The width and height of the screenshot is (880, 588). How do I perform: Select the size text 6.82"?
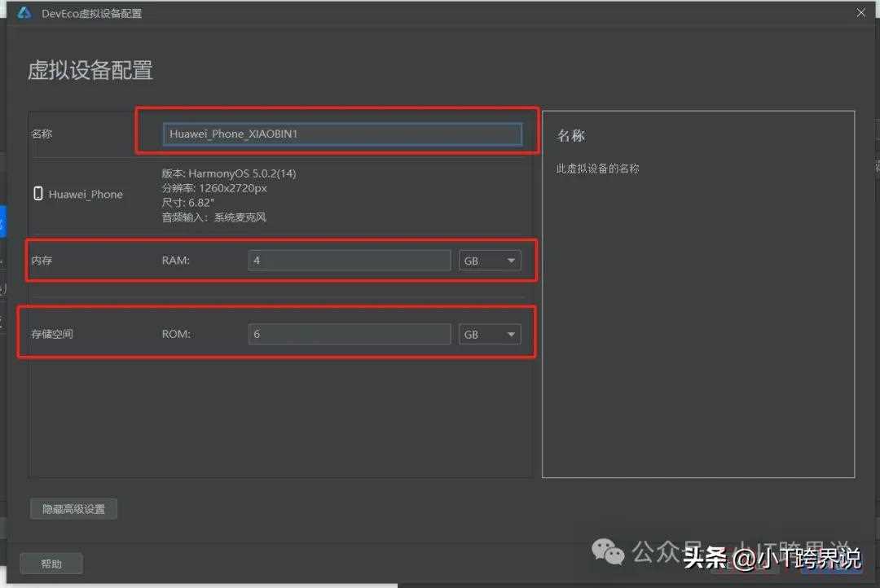tap(201, 203)
